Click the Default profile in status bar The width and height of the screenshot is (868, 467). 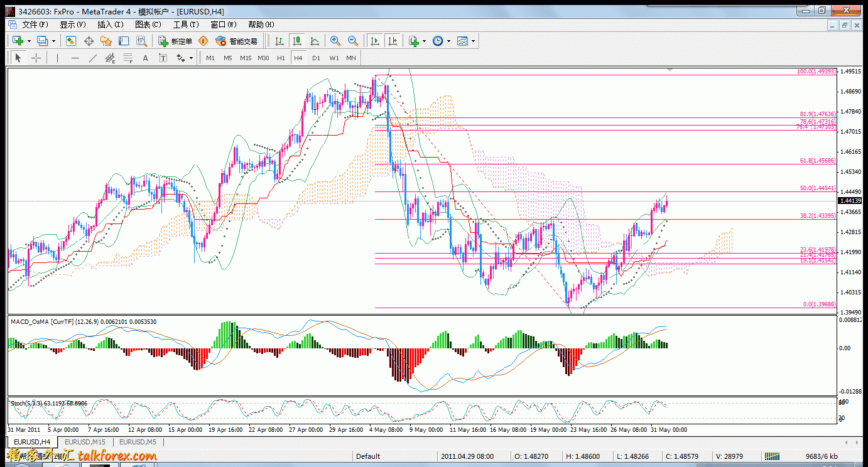click(x=368, y=456)
